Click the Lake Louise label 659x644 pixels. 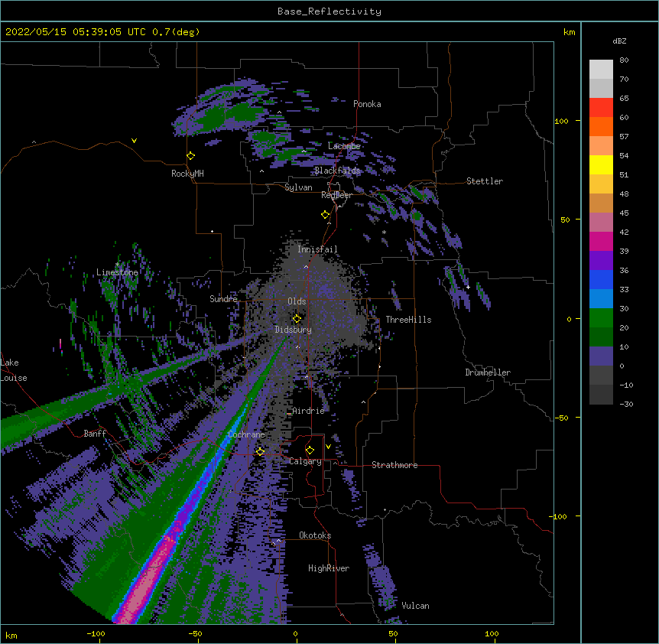point(14,370)
